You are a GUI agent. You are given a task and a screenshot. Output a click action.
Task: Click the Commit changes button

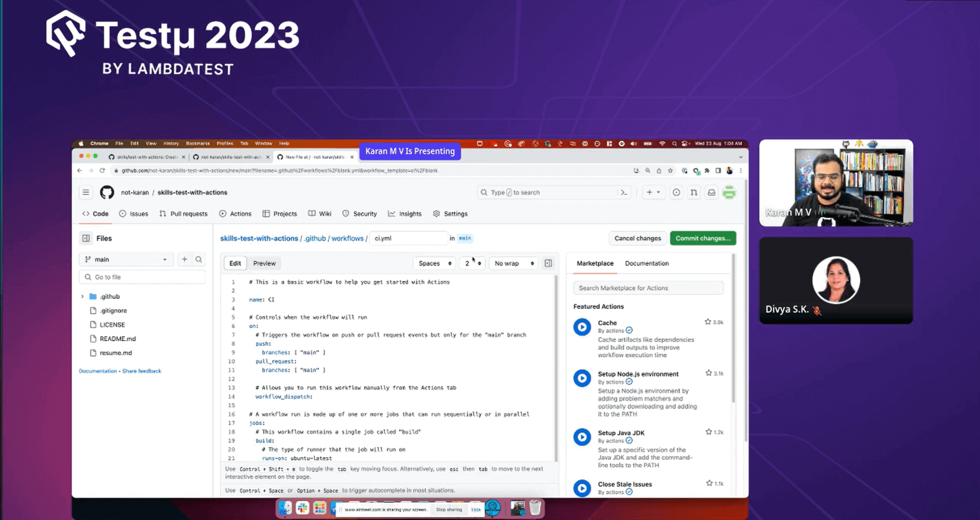click(702, 238)
